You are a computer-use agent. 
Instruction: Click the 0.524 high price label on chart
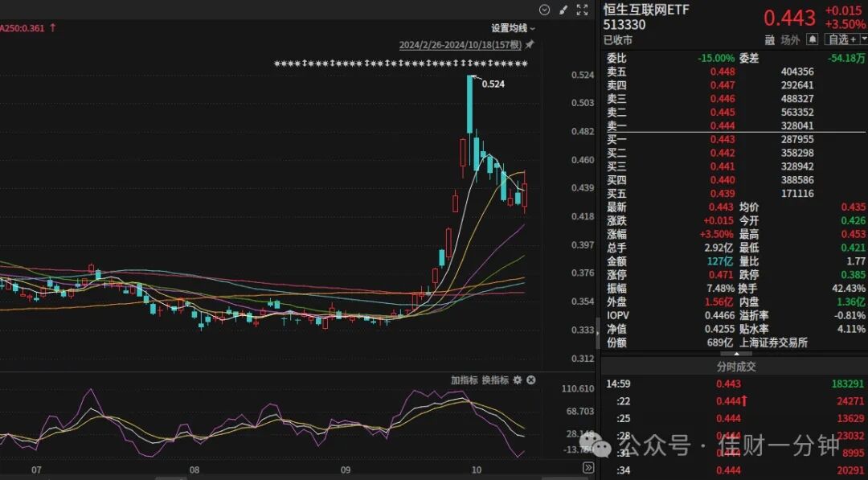click(493, 84)
